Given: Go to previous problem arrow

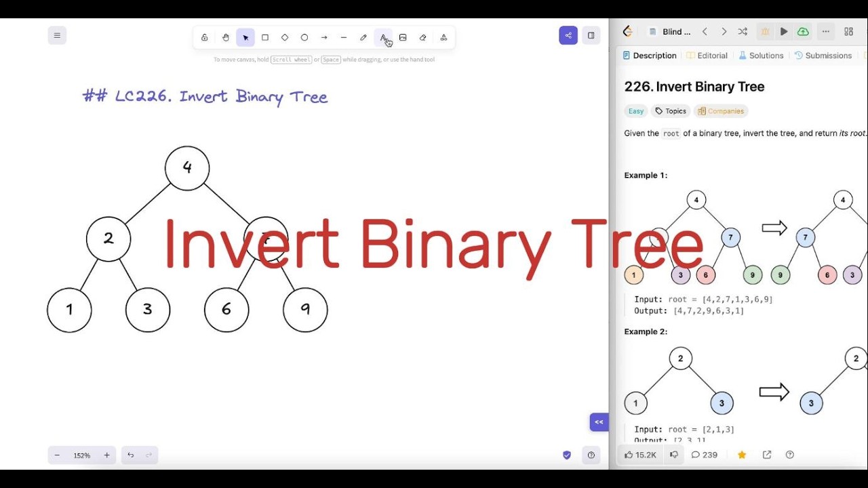Looking at the screenshot, I should tap(705, 32).
